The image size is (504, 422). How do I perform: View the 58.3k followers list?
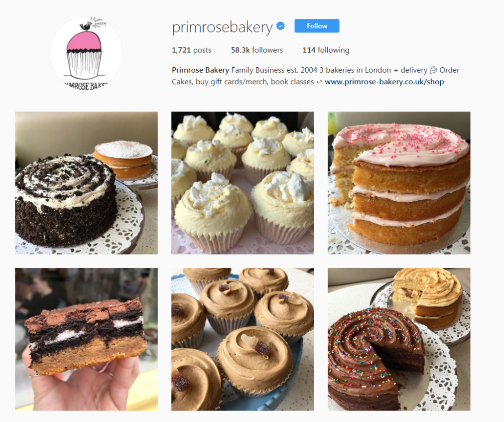[257, 50]
